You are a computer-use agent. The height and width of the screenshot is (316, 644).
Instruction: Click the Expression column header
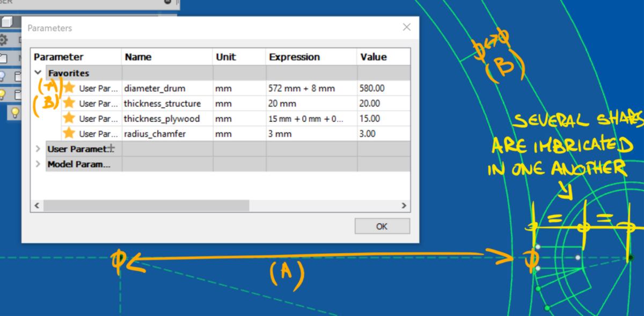pos(311,57)
